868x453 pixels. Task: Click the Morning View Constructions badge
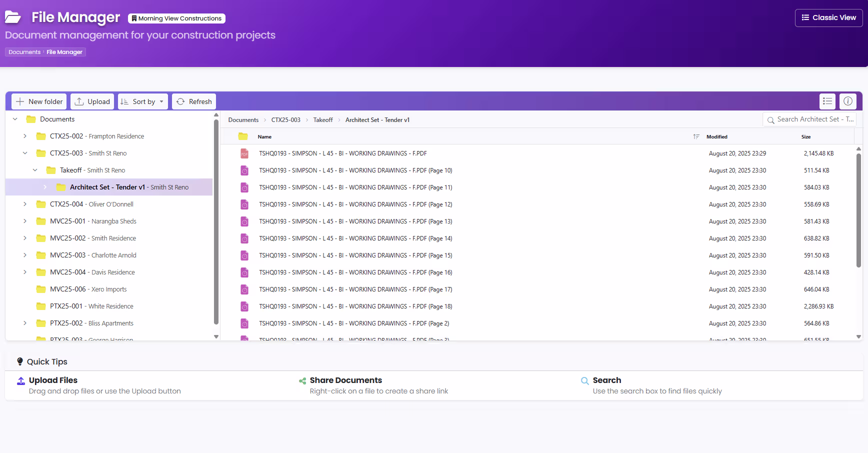click(x=176, y=18)
